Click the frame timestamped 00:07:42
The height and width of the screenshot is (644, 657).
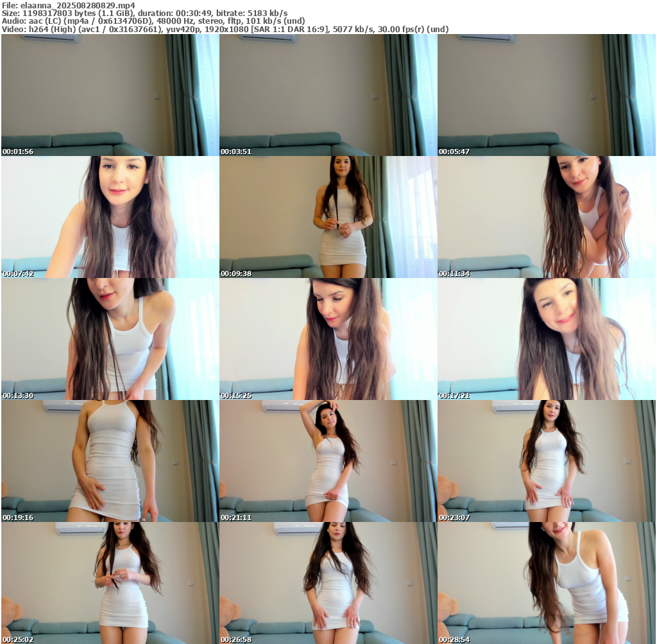click(110, 217)
